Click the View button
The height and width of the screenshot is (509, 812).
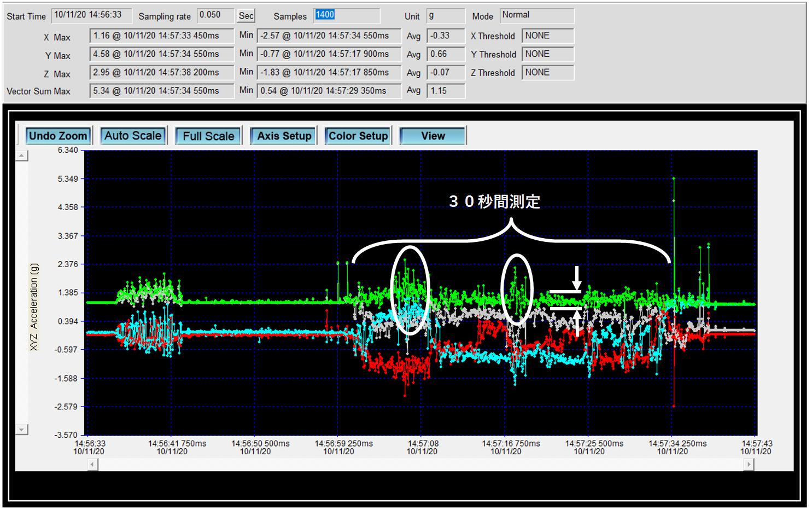pos(433,136)
